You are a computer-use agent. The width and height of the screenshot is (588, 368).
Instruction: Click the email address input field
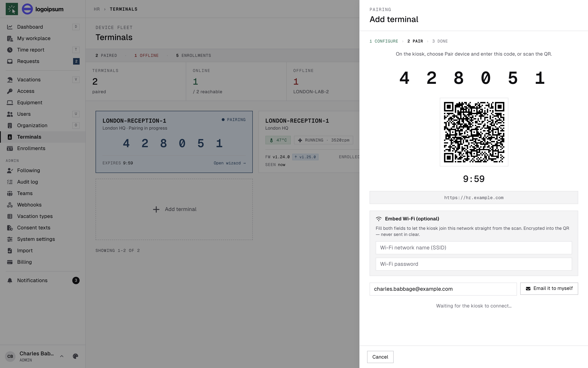coord(443,289)
